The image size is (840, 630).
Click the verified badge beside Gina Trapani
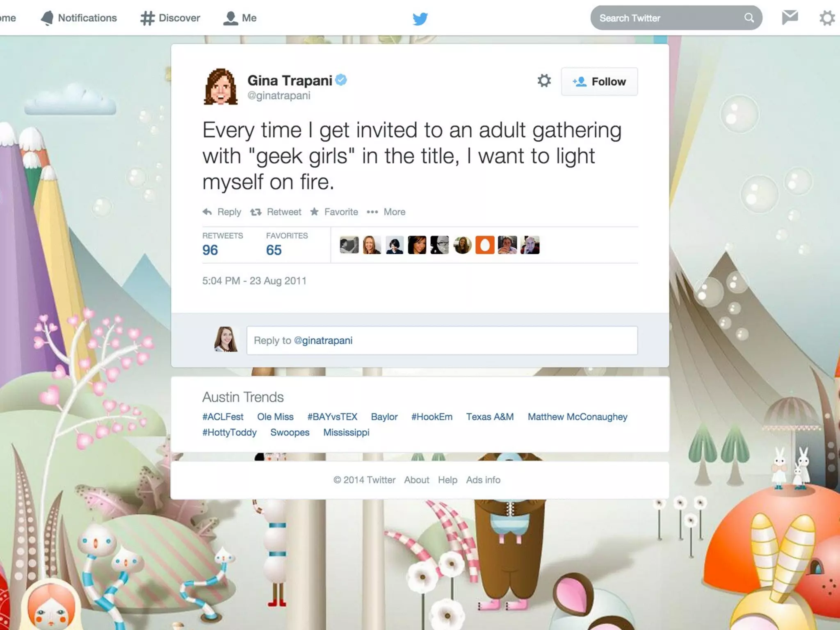[x=341, y=80]
